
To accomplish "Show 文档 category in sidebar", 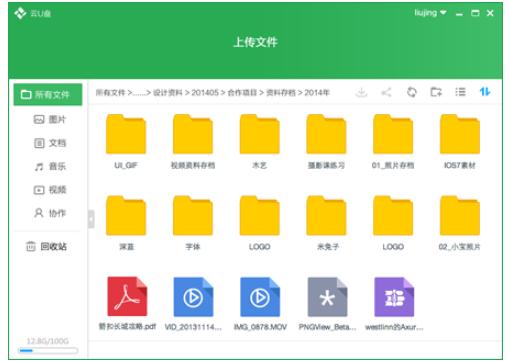I will (50, 143).
